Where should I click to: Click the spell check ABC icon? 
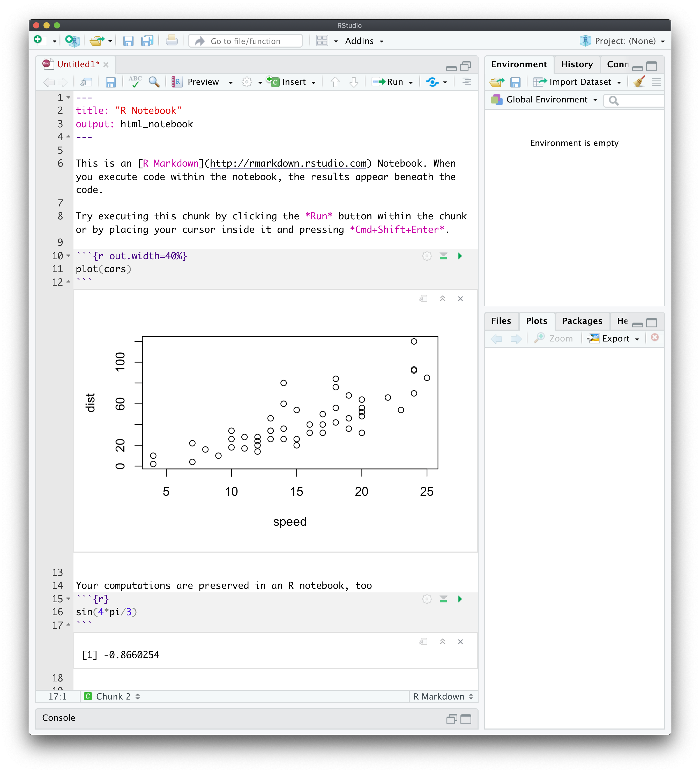pyautogui.click(x=135, y=82)
